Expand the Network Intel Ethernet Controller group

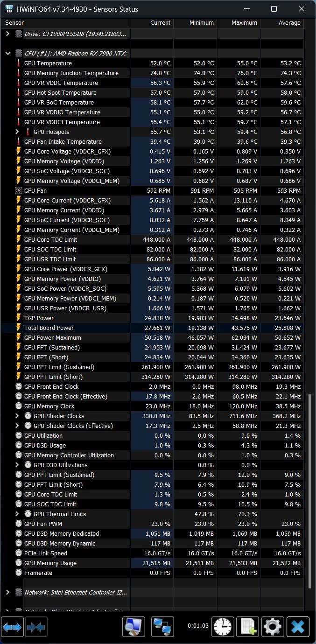point(7,592)
